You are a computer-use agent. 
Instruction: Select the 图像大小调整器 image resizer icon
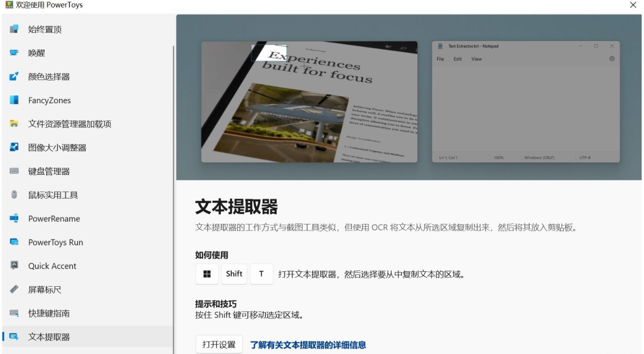14,147
